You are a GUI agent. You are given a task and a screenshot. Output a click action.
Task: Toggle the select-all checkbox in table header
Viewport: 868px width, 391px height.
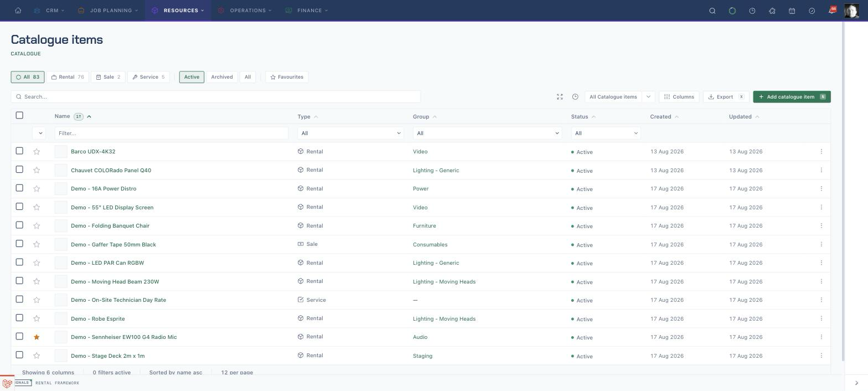click(x=19, y=115)
